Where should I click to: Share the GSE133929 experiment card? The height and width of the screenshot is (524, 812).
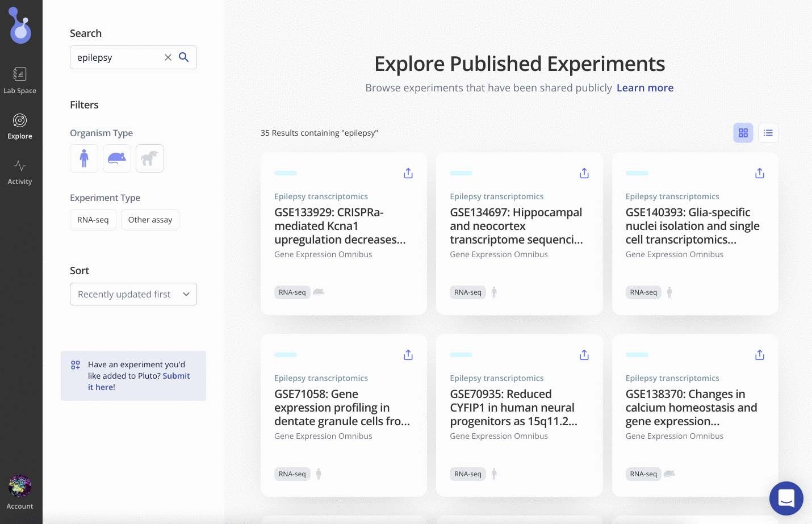pyautogui.click(x=408, y=173)
